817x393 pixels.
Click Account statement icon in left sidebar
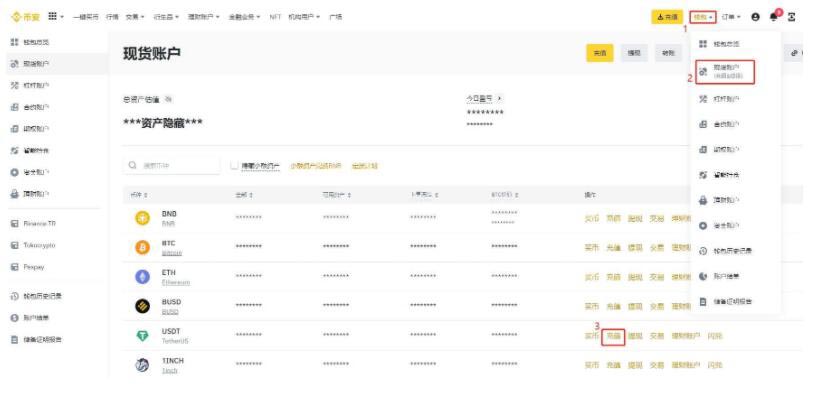[15, 317]
